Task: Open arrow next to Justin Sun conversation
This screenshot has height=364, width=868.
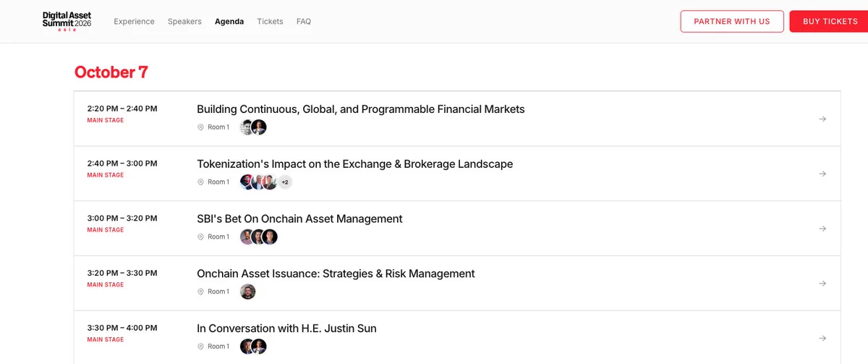Action: pos(822,338)
